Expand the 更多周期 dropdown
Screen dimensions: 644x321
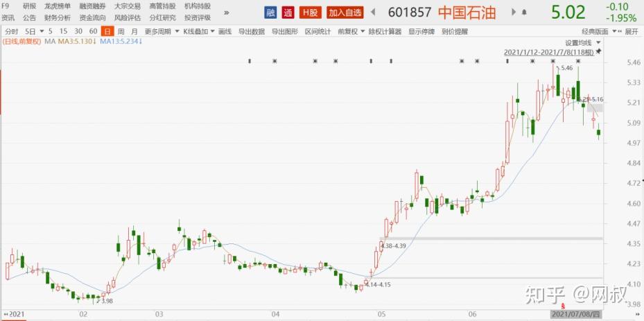pyautogui.click(x=162, y=31)
